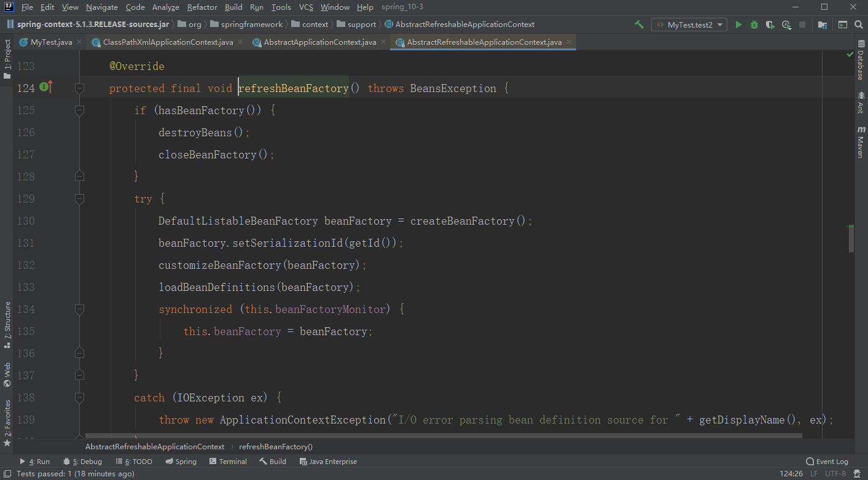868x480 pixels.
Task: Open the Web tool window
Action: pyautogui.click(x=7, y=374)
